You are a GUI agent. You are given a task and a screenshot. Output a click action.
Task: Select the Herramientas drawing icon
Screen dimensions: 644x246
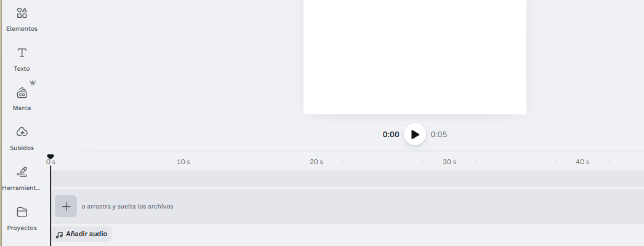point(22,172)
